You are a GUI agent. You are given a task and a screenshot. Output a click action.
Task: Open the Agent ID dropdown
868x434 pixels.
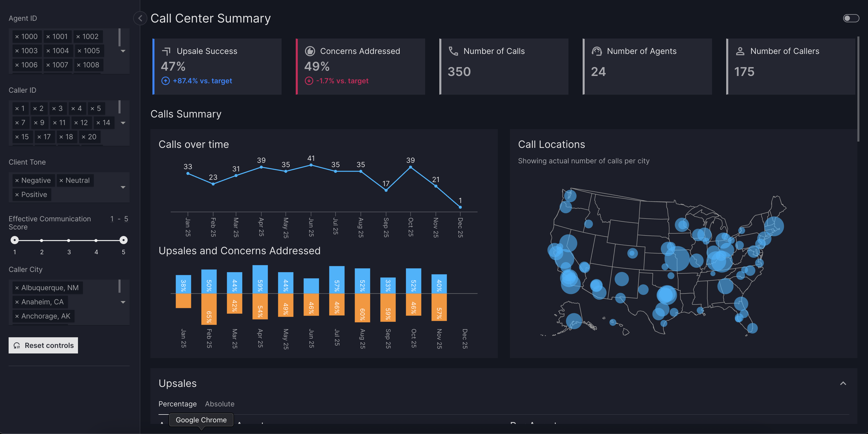point(123,51)
